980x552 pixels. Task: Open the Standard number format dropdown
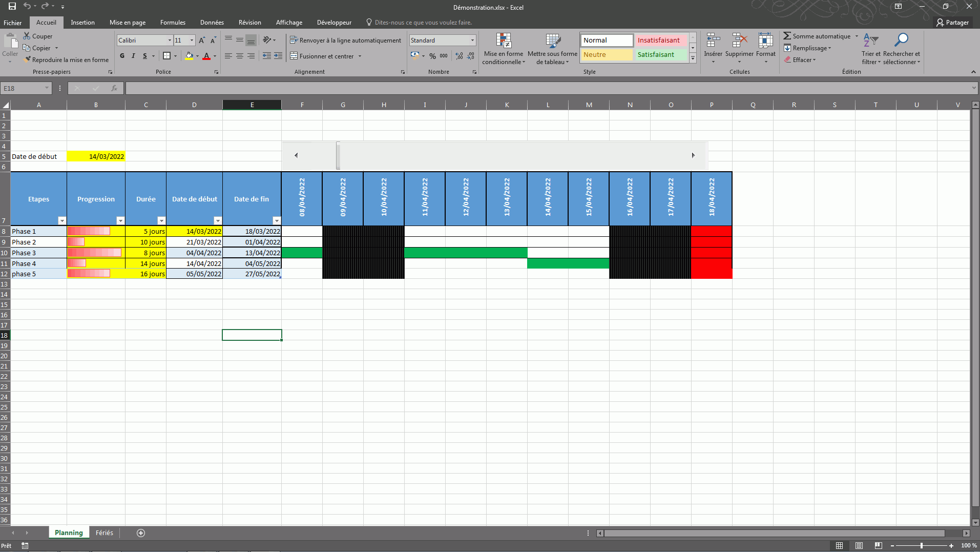click(x=472, y=40)
